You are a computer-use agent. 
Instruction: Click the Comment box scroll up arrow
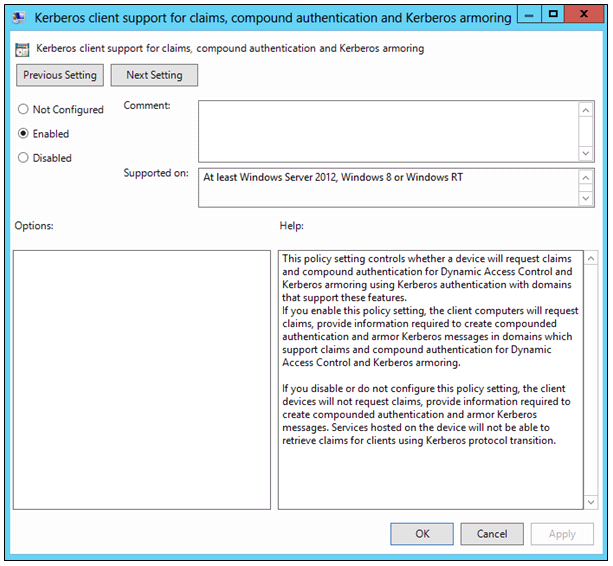pyautogui.click(x=586, y=111)
